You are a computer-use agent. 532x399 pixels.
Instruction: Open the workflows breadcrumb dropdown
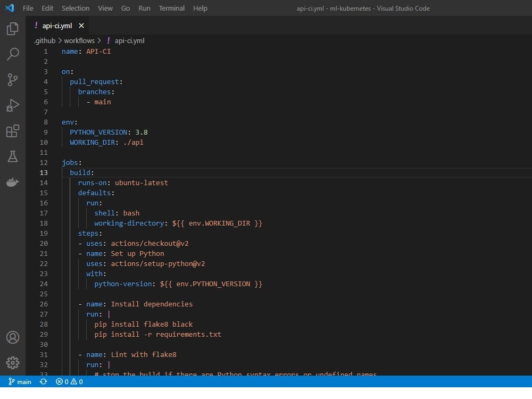pyautogui.click(x=80, y=40)
